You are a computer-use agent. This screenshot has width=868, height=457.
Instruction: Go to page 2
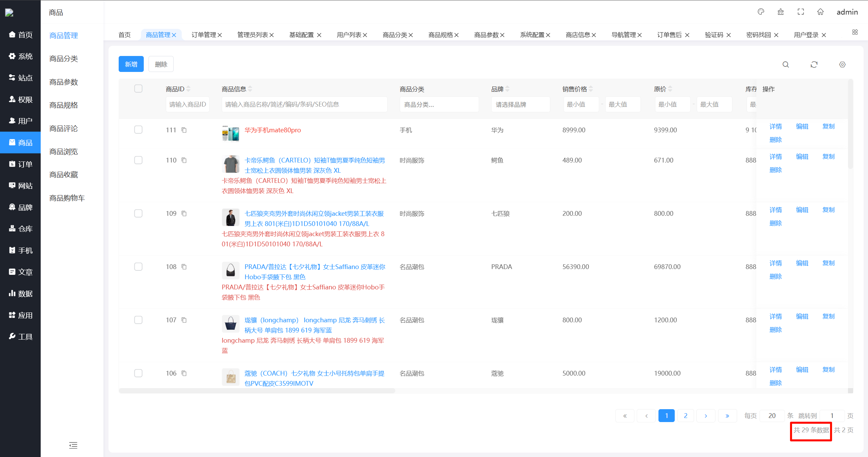[686, 416]
